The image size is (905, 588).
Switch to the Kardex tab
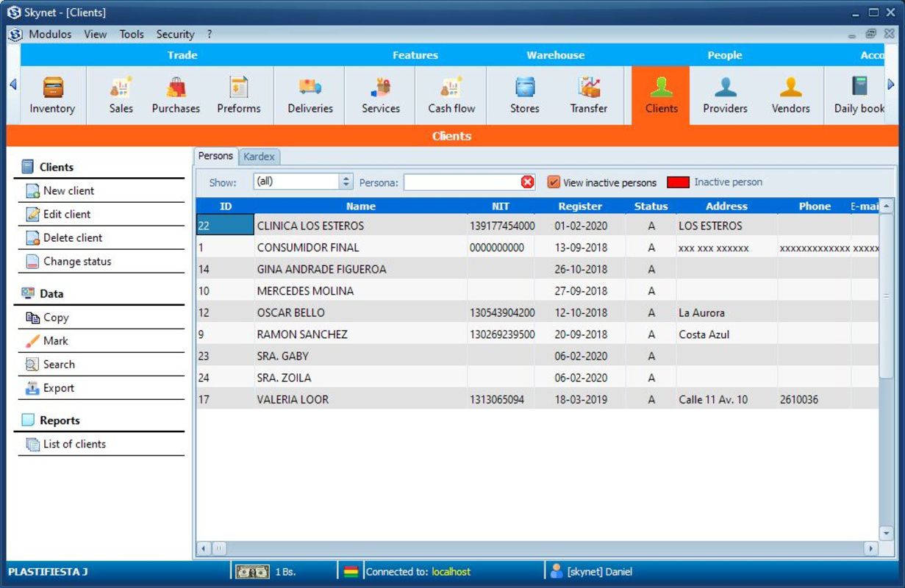point(259,157)
